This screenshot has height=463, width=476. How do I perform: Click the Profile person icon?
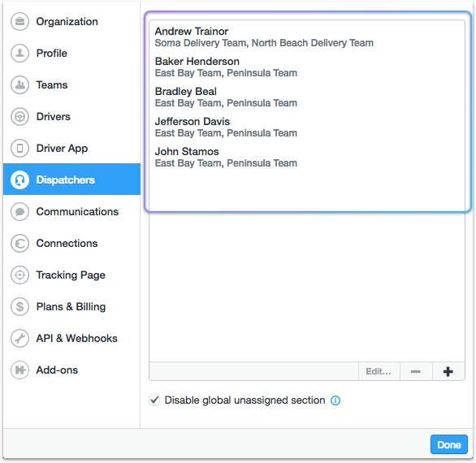[19, 53]
